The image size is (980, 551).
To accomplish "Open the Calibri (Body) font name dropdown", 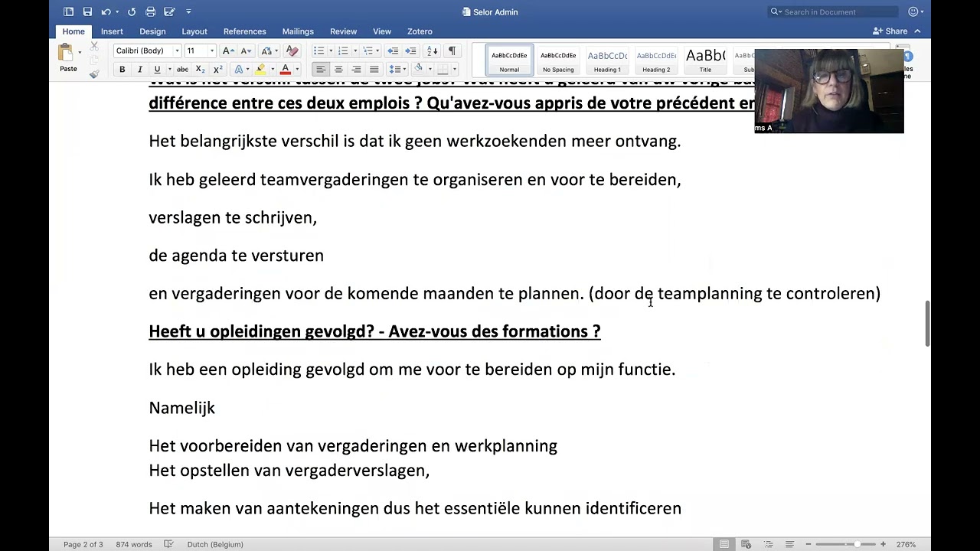I will (177, 51).
